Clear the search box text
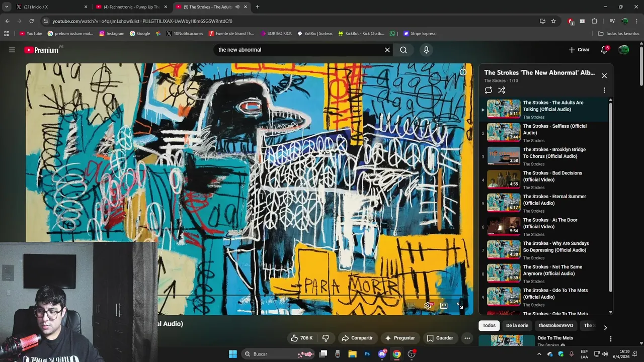This screenshot has height=362, width=644. coord(387,50)
